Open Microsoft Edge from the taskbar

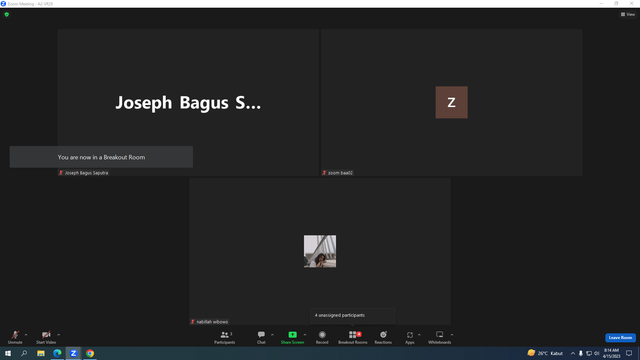pos(57,353)
